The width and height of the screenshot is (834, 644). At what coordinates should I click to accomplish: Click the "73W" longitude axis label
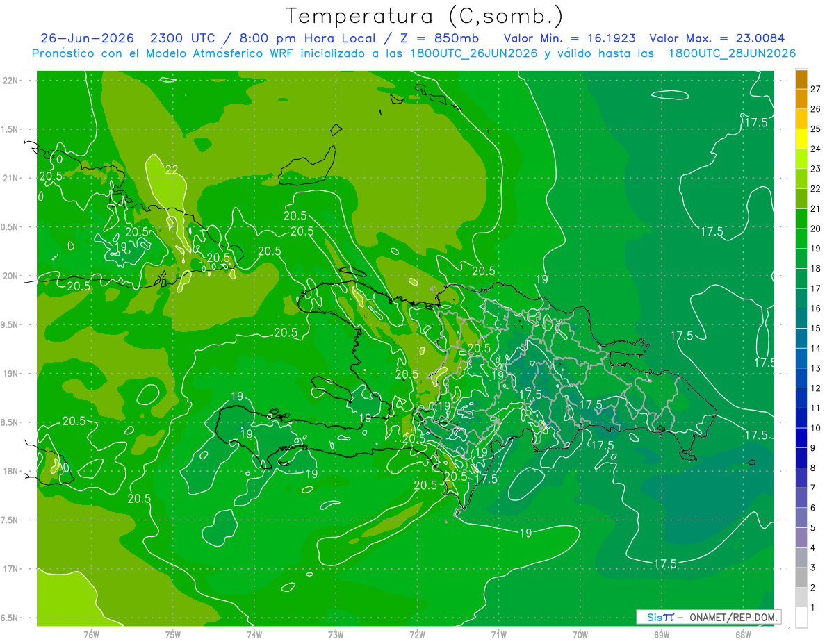336,635
